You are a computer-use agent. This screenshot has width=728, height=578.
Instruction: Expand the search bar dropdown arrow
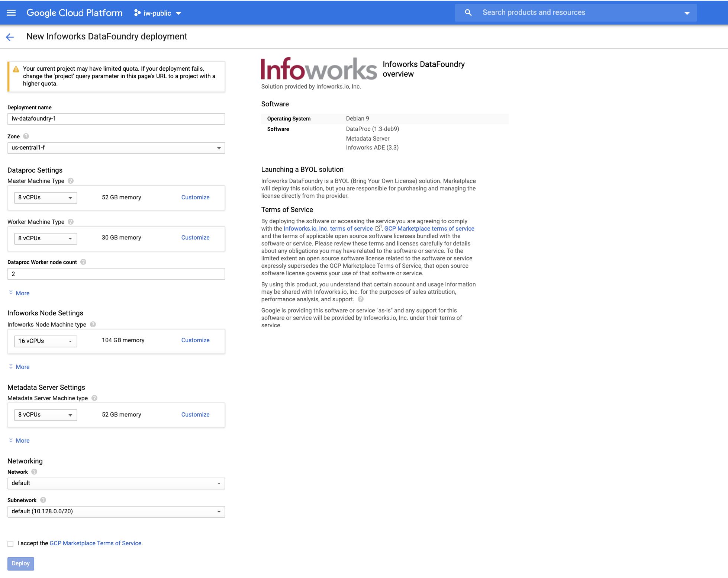point(687,13)
